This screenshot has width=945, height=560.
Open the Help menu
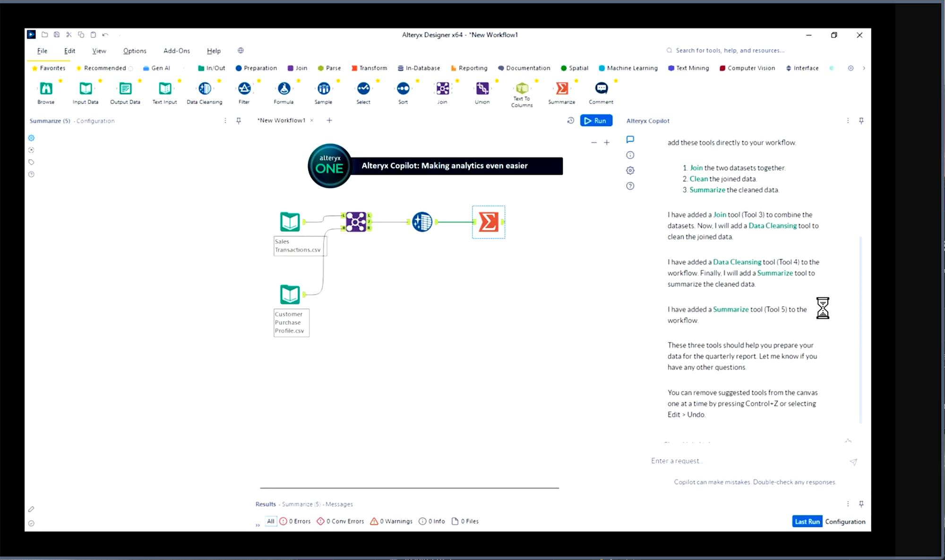tap(214, 51)
